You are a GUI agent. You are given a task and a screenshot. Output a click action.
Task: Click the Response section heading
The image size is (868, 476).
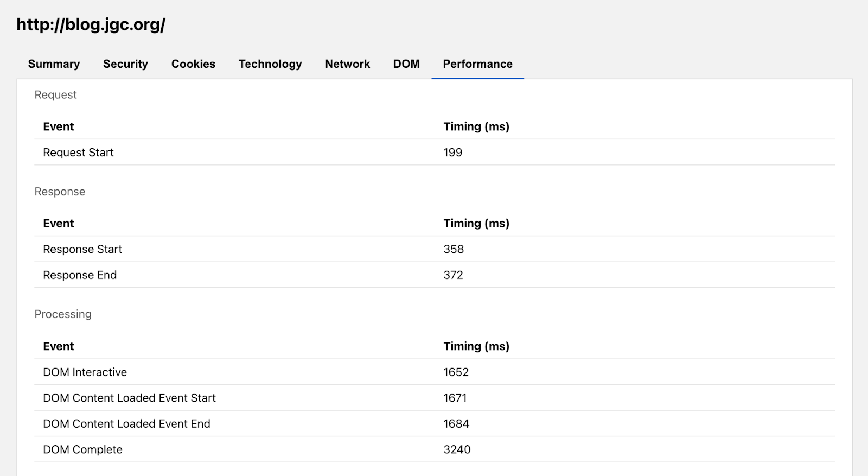(x=60, y=192)
